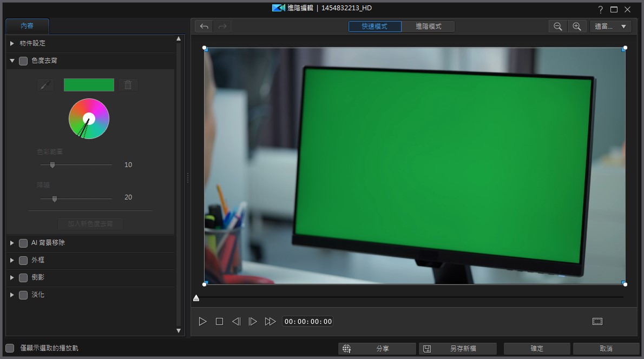Step to the previous frame

tap(236, 322)
